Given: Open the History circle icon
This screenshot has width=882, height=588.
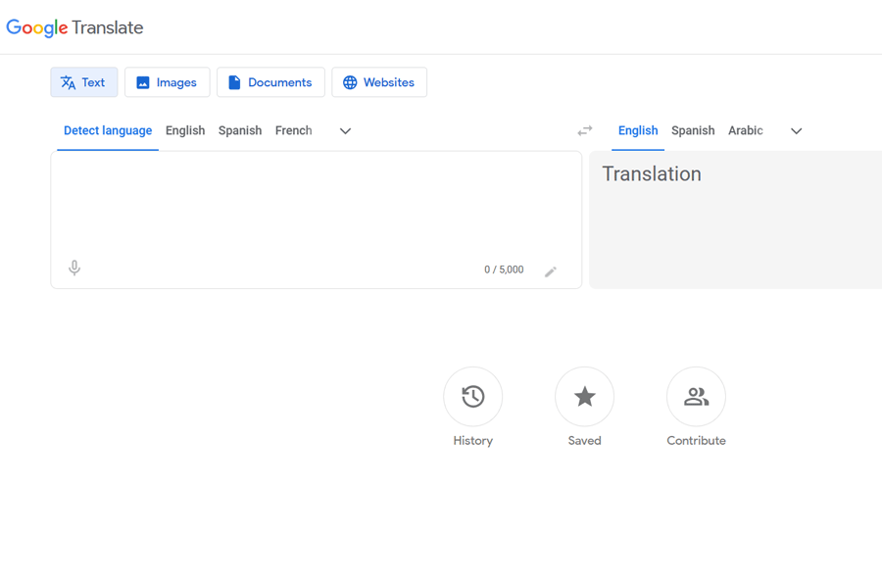Looking at the screenshot, I should tap(472, 396).
